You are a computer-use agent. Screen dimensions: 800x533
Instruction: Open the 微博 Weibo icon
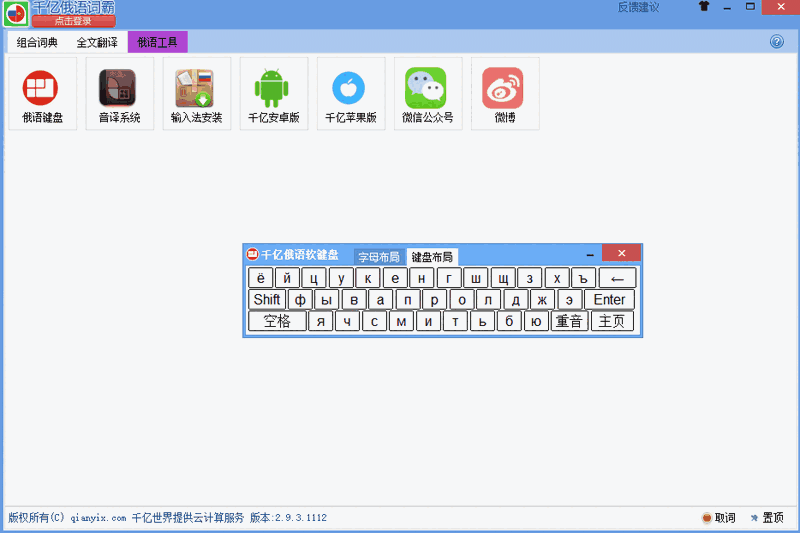505,94
